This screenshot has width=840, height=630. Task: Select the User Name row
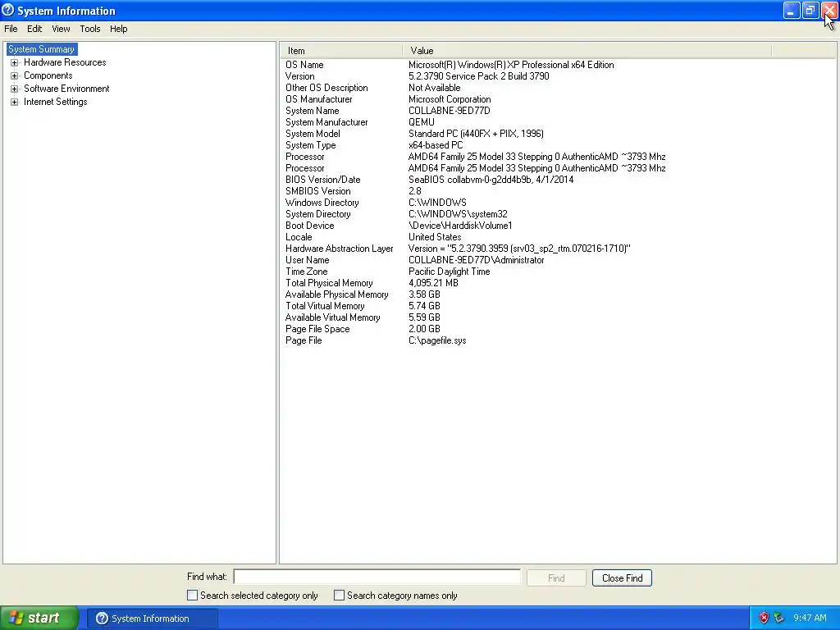click(558, 260)
